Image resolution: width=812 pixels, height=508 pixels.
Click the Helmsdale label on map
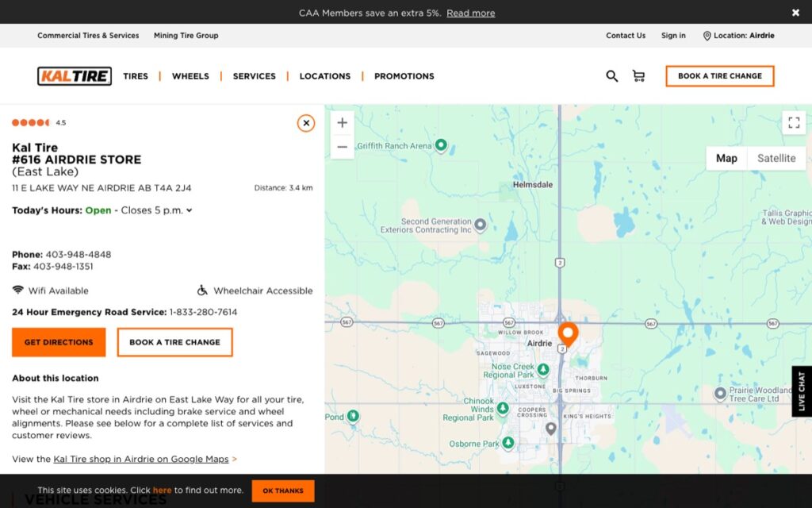tap(533, 184)
